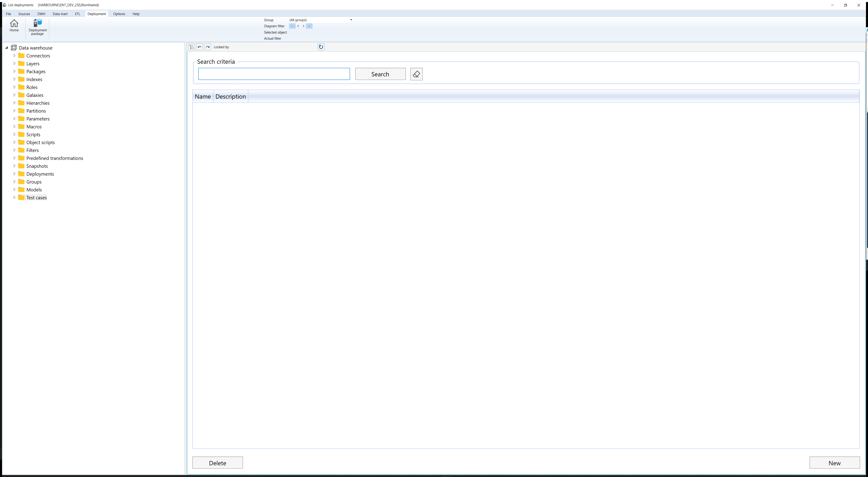
Task: Go to previous diagram filter step
Action: click(298, 26)
